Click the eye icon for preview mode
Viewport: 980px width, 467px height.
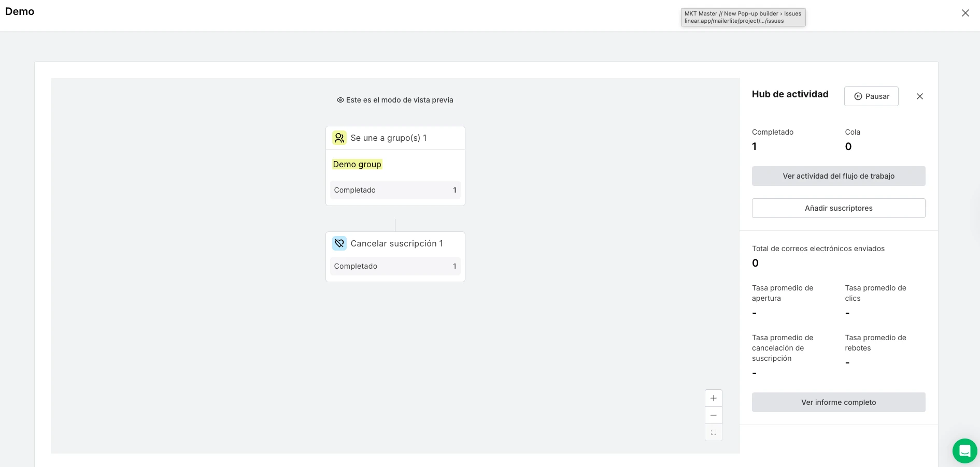point(340,100)
